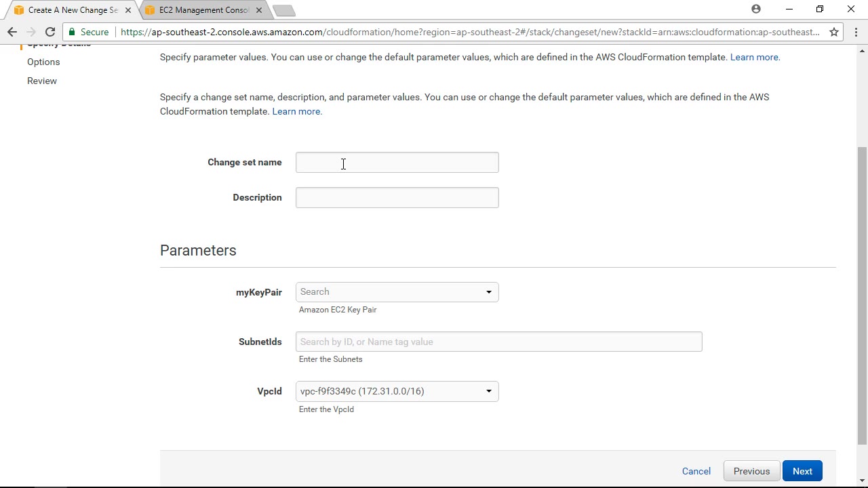Screen dimensions: 868x488
Task: Bookmark this page with the star icon
Action: click(834, 32)
